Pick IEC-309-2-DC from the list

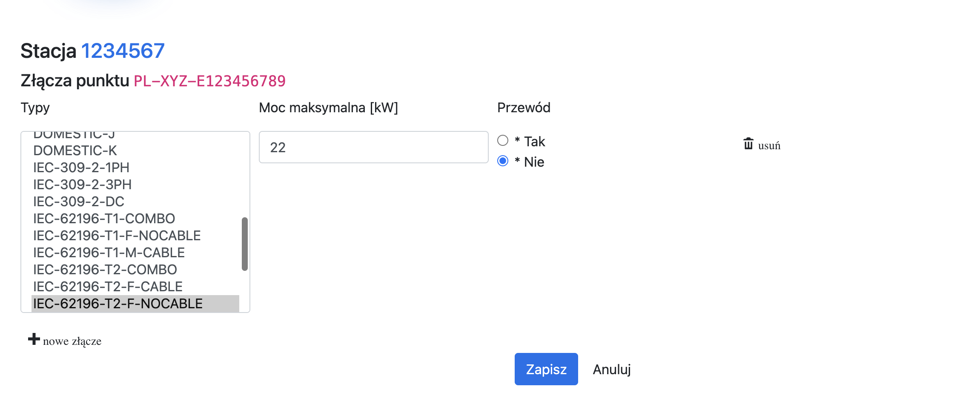pos(79,202)
